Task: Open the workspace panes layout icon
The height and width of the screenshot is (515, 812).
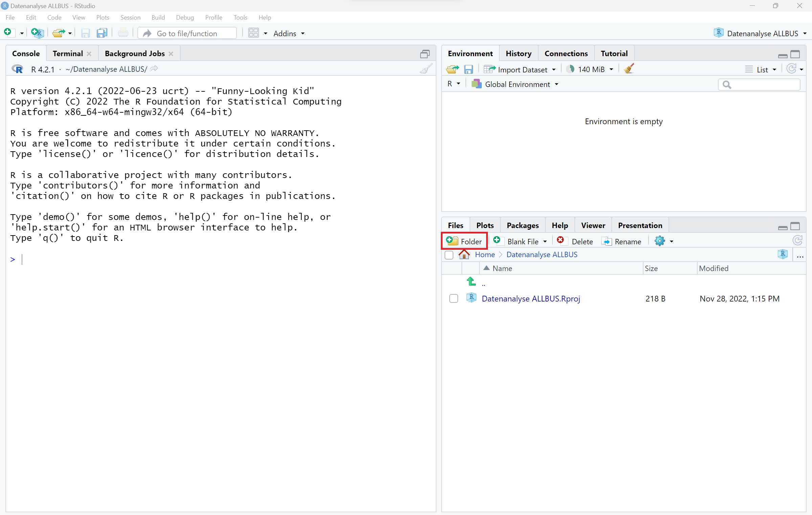Action: (253, 33)
